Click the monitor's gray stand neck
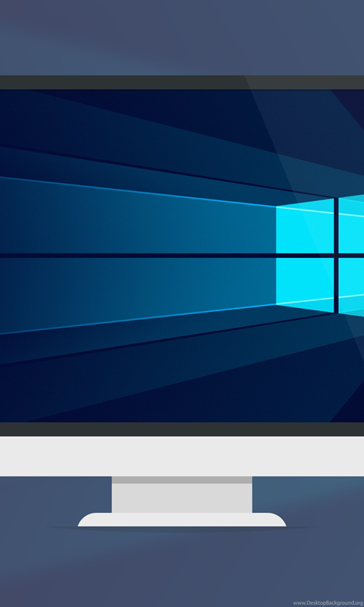The image size is (364, 607). click(182, 498)
